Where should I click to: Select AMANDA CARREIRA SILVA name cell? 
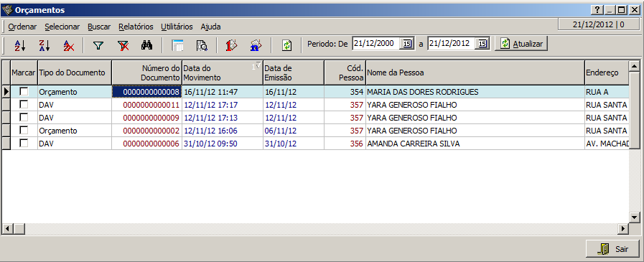(x=475, y=144)
